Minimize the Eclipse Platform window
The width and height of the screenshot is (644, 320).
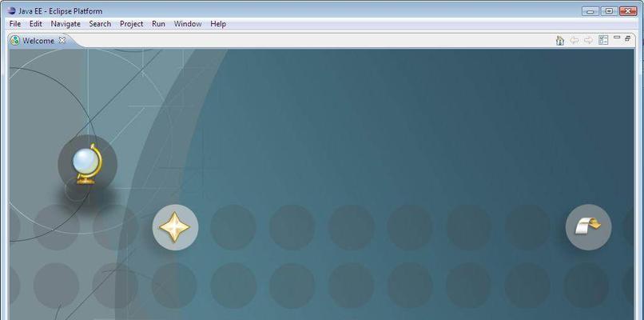(x=590, y=11)
